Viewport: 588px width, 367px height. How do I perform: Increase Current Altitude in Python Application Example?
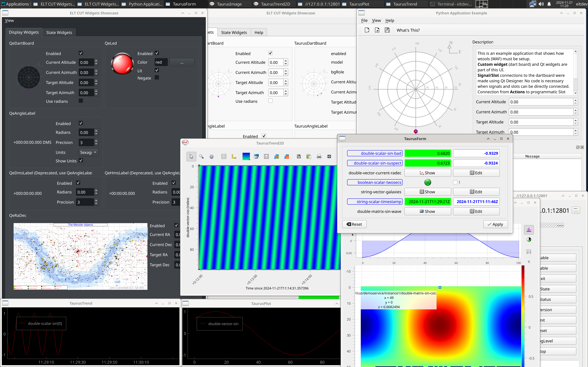575,100
